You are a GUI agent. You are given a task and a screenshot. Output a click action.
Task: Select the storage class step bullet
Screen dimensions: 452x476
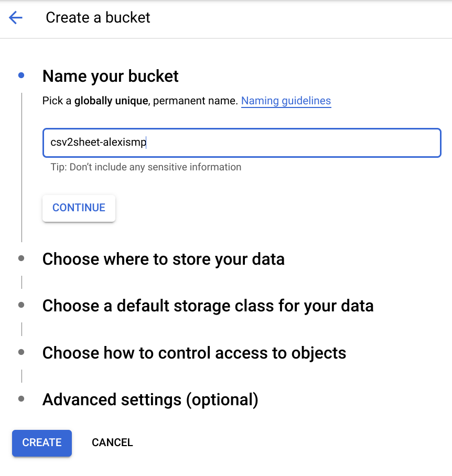click(x=21, y=305)
